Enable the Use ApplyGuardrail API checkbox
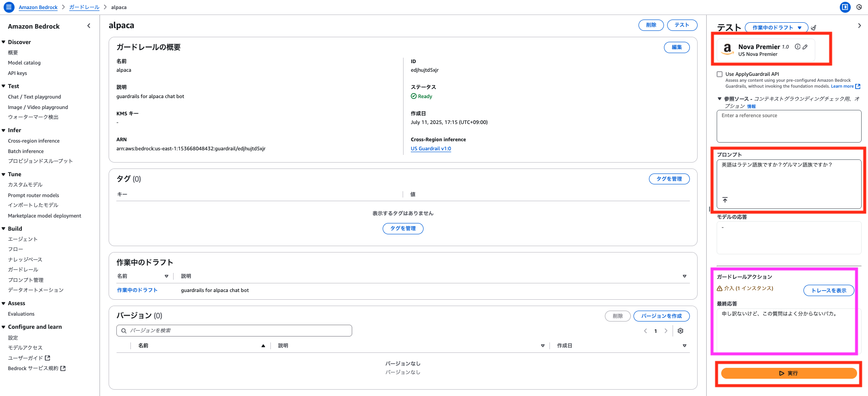 click(x=719, y=74)
